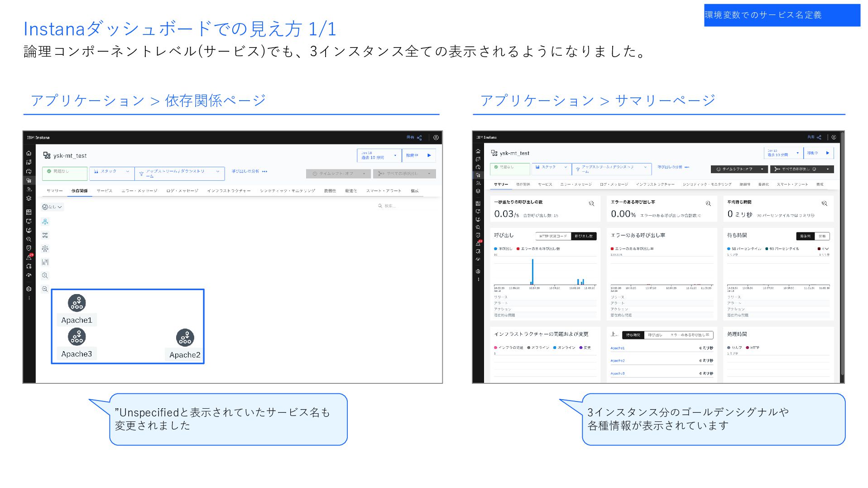Click play arrow live button on summary page
Image resolution: width=868 pixels, height=488 pixels.
[827, 153]
